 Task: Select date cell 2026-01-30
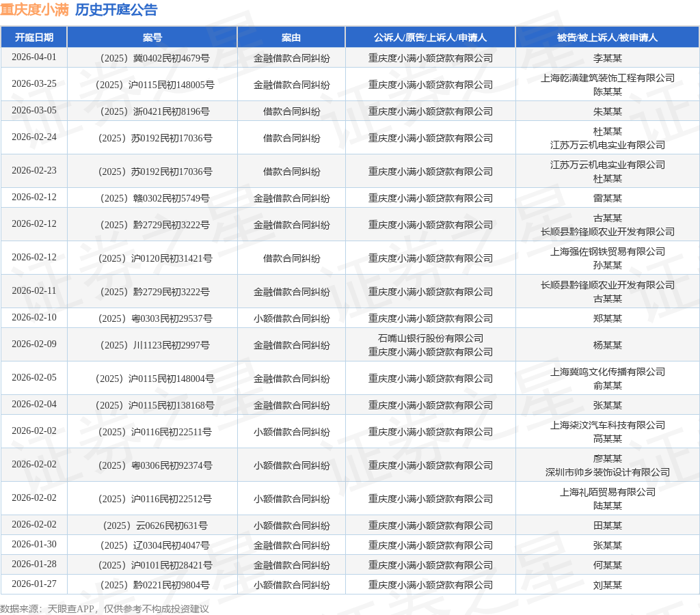[x=34, y=545]
